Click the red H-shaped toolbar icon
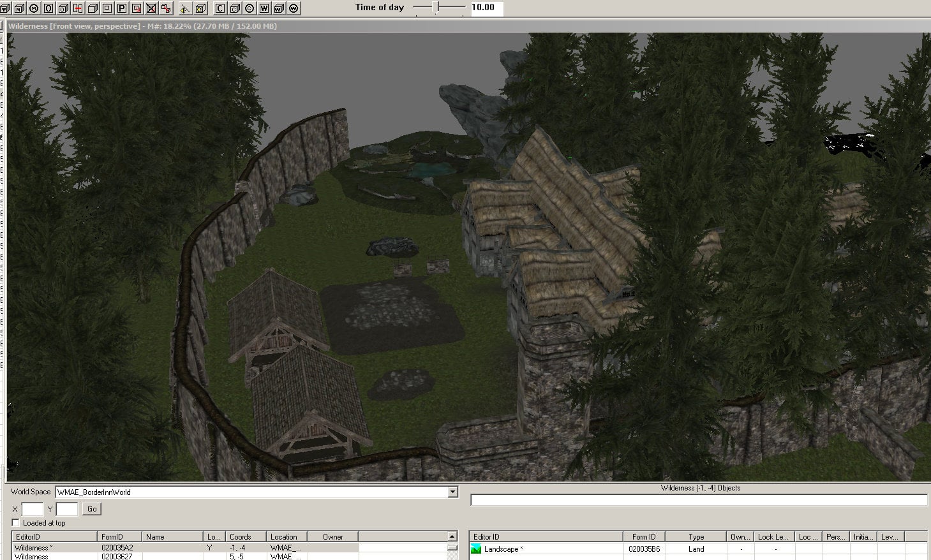This screenshot has height=560, width=931. click(x=77, y=8)
